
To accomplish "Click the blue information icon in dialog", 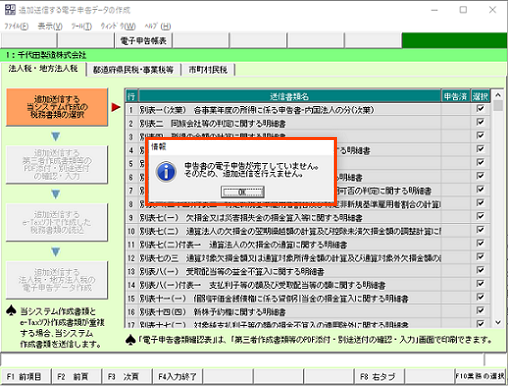I will (x=166, y=172).
